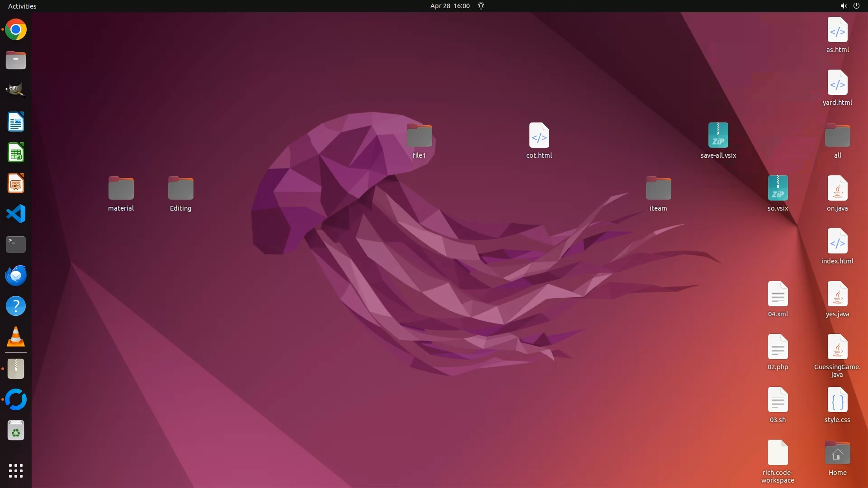The height and width of the screenshot is (488, 868).
Task: Click the Activities button
Action: (x=22, y=6)
